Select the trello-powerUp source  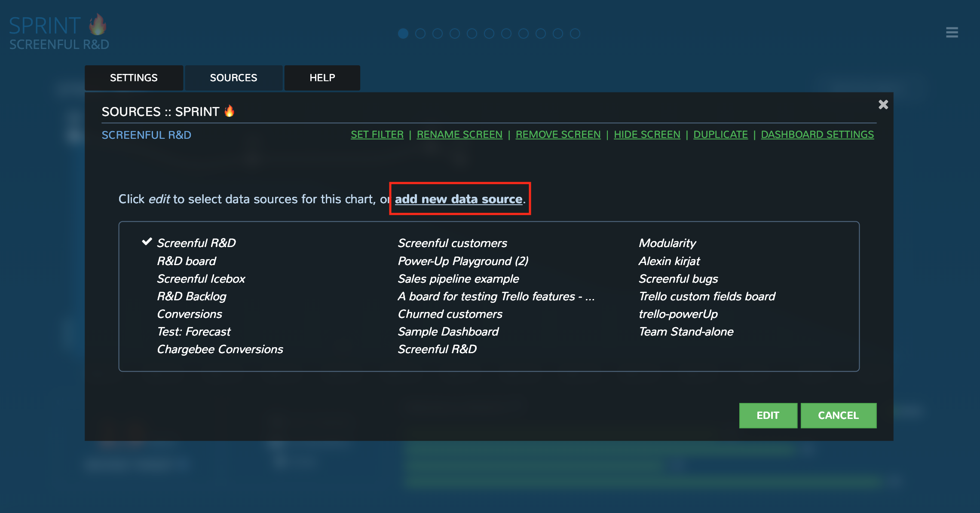[x=678, y=314]
